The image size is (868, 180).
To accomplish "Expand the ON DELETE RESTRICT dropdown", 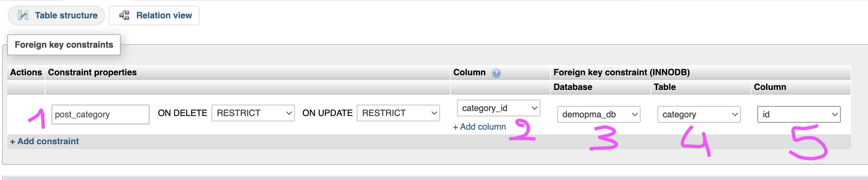I will click(x=253, y=113).
